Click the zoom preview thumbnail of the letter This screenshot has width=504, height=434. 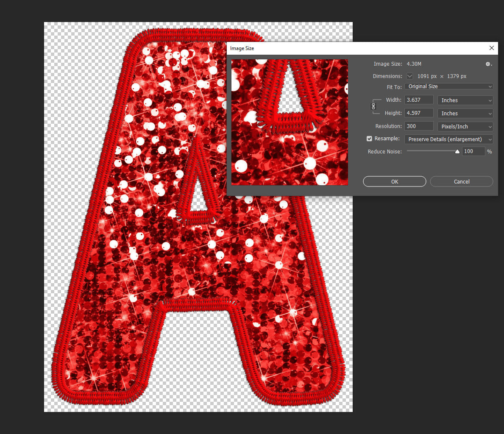290,122
